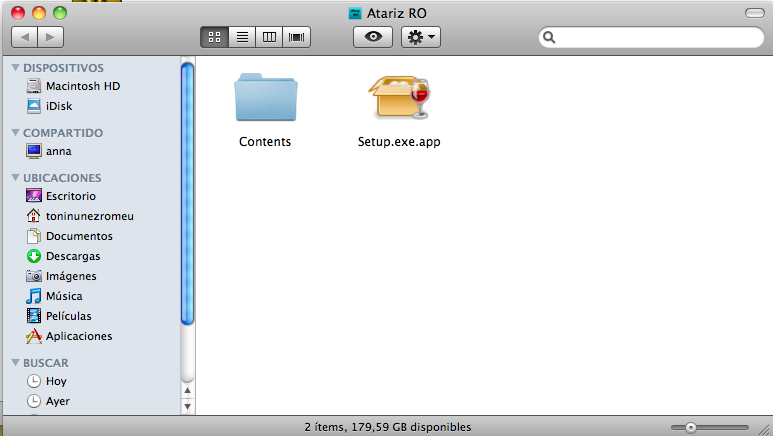Click the status text 2 ítems disponibles
Screen dimensions: 773x436
click(x=388, y=427)
